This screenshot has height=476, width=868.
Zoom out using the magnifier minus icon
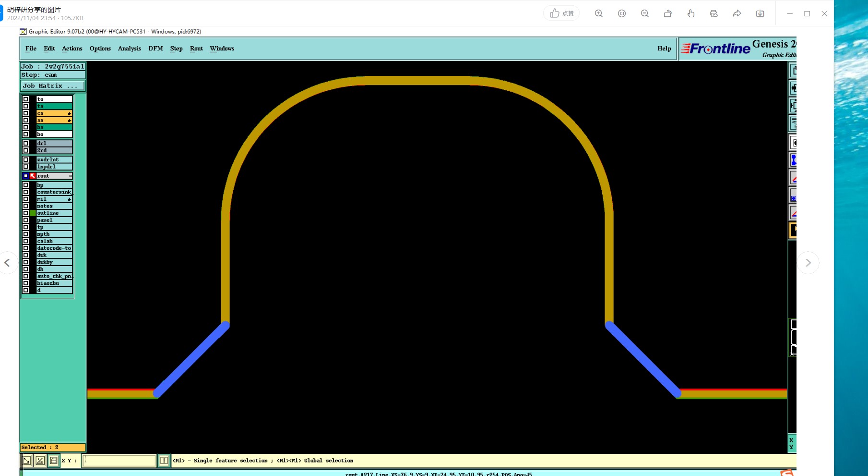click(645, 13)
